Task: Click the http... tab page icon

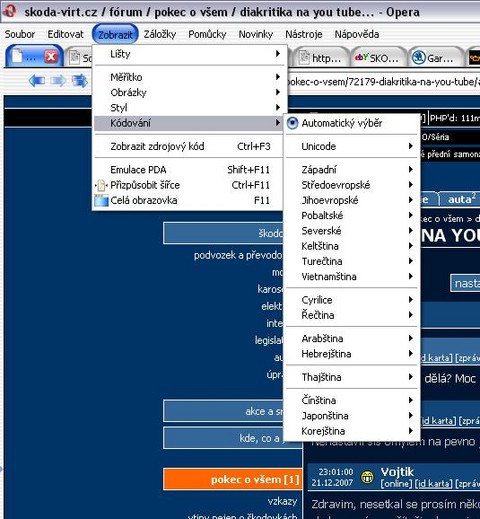Action: (x=304, y=57)
